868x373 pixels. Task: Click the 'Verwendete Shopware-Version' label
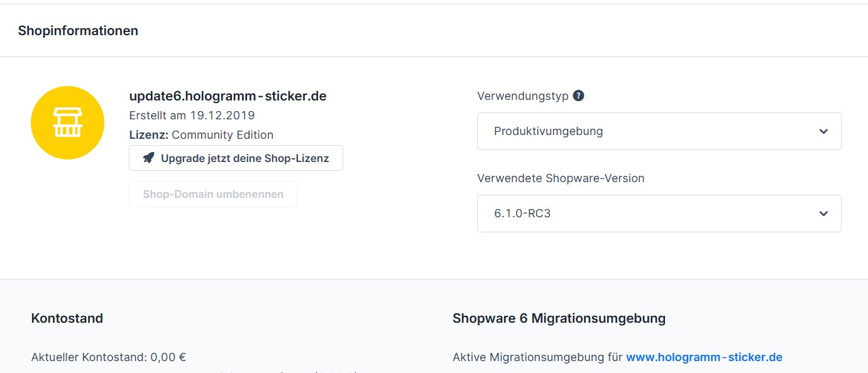561,178
